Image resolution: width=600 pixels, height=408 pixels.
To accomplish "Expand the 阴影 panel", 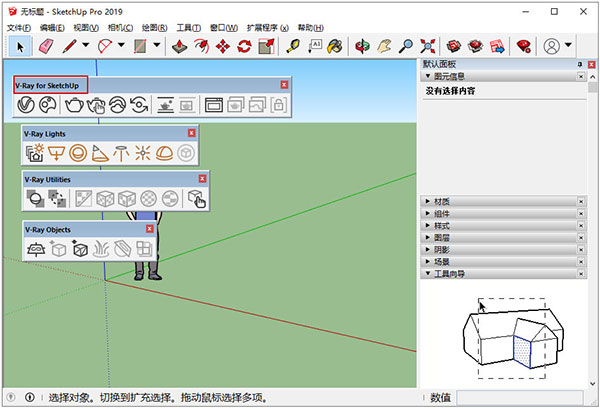I will point(427,250).
